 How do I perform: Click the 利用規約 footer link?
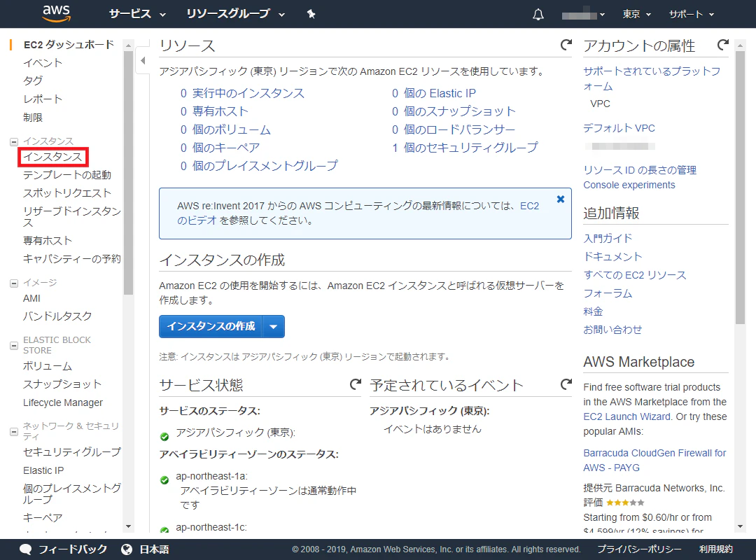(715, 549)
